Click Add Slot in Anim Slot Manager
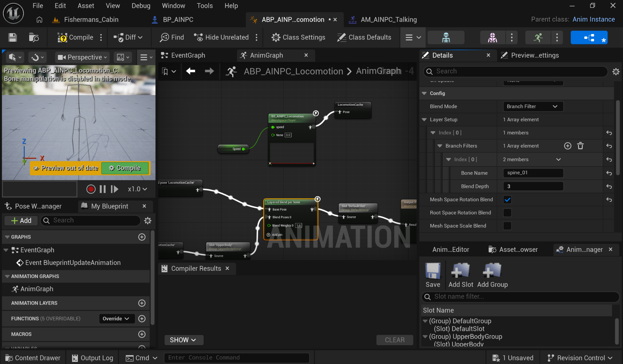 pos(461,275)
